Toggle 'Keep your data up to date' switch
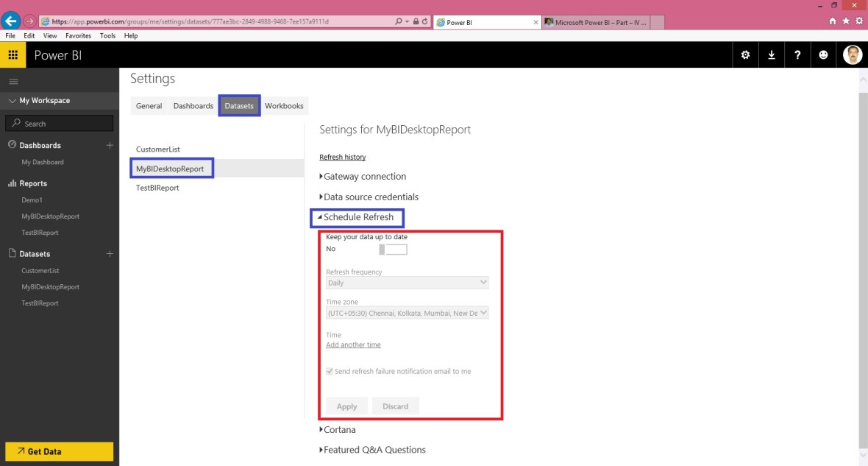Viewport: 868px width, 466px height. [x=393, y=249]
